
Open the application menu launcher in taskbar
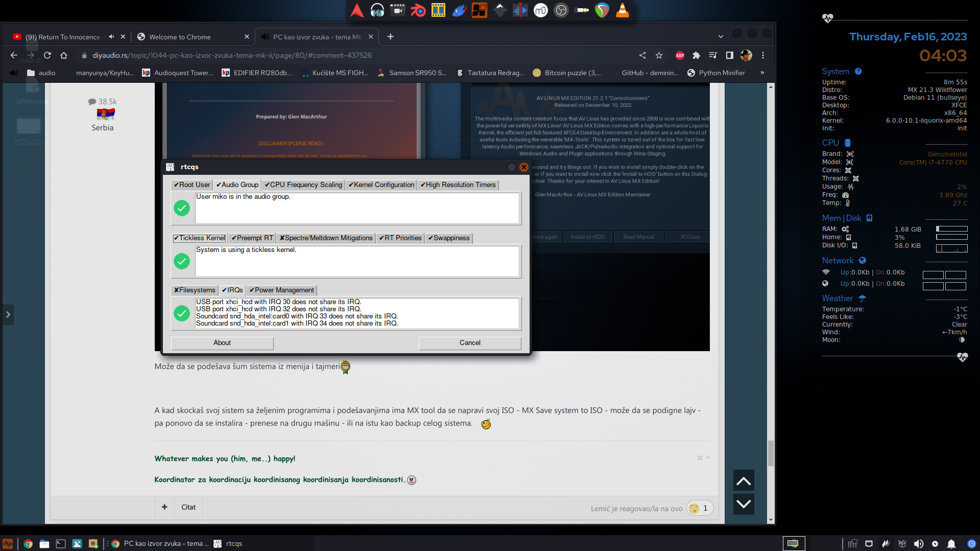tap(8, 544)
